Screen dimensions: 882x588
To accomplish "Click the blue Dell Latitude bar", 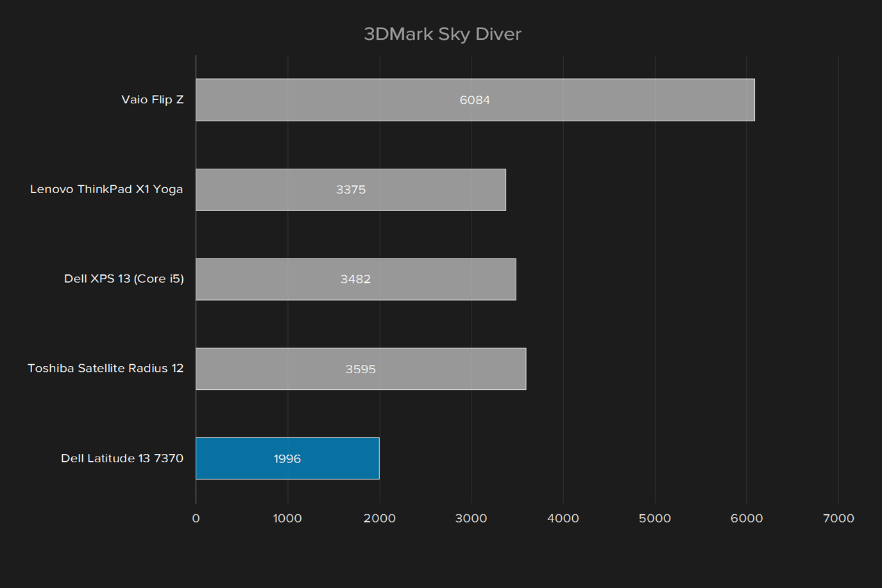I will (x=287, y=458).
